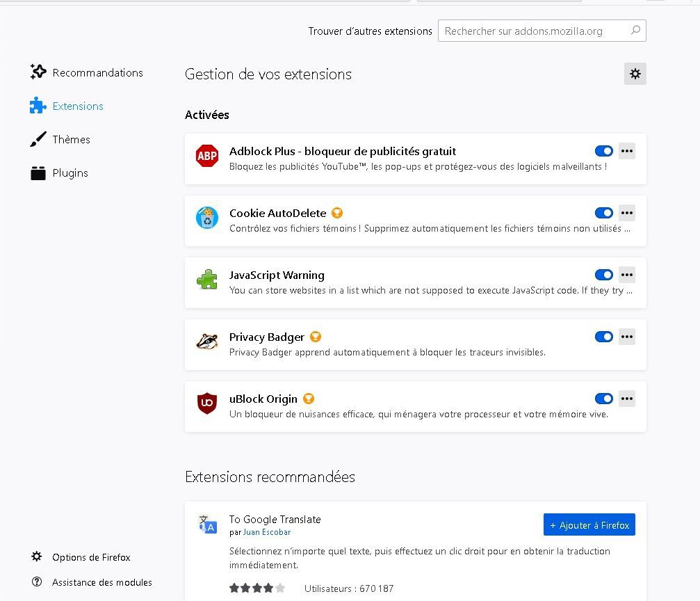Open Adblock Plus more options menu
Screen dimensions: 700x601
627,151
